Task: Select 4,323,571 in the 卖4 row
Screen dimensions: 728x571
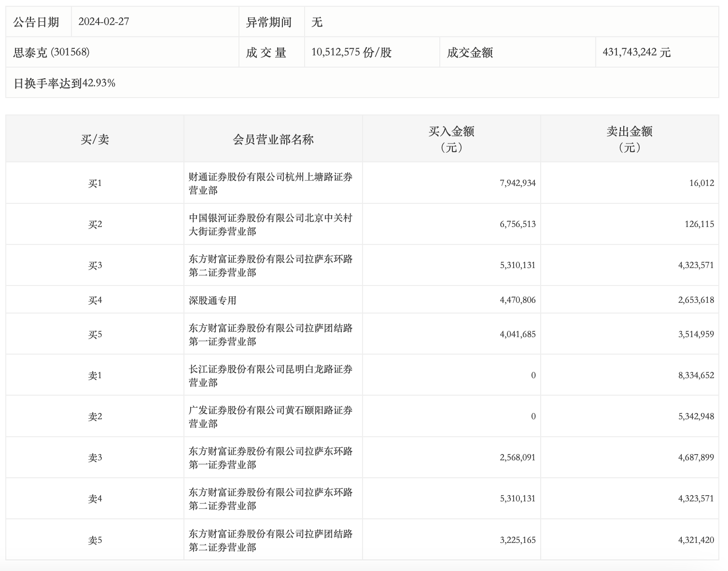Action: pyautogui.click(x=696, y=499)
